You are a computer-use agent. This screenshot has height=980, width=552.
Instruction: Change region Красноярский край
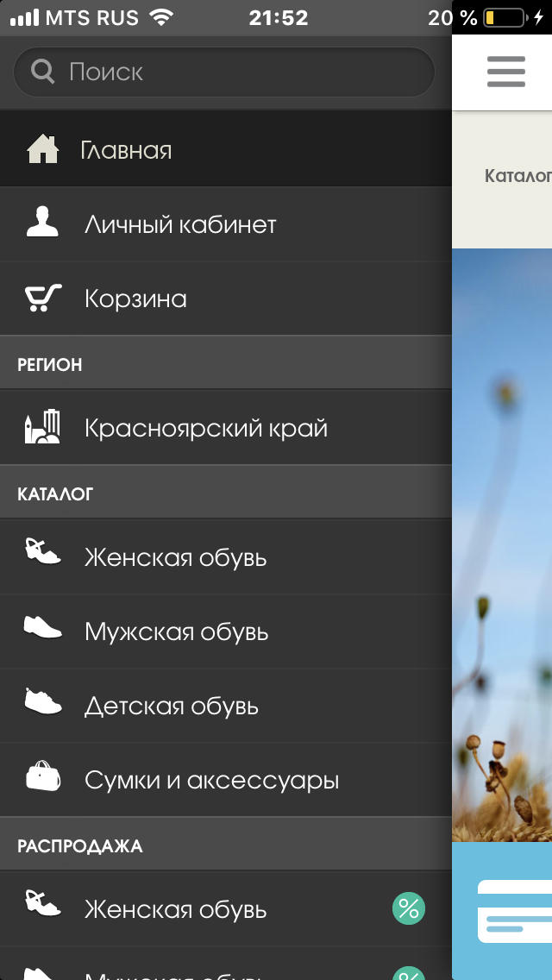tap(206, 428)
